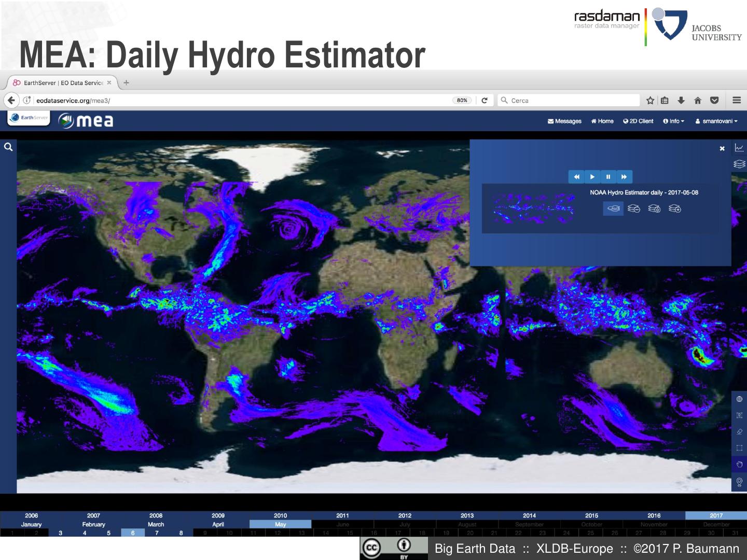Fast-forward the layer animation
Screen dimensions: 747x560
pos(625,177)
